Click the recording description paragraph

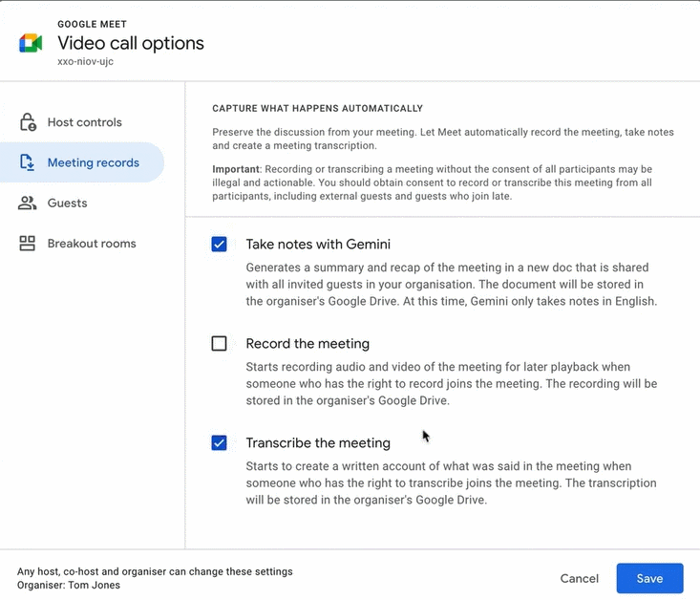(x=452, y=383)
